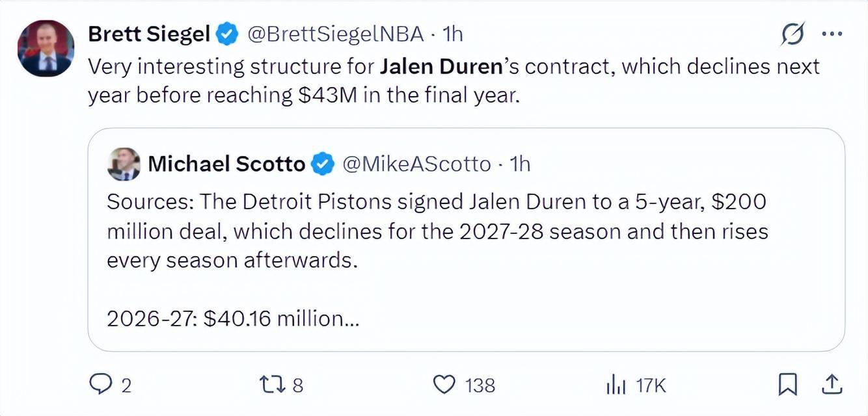Like the tweet with heart icon
Image resolution: width=868 pixels, height=416 pixels.
tap(444, 385)
